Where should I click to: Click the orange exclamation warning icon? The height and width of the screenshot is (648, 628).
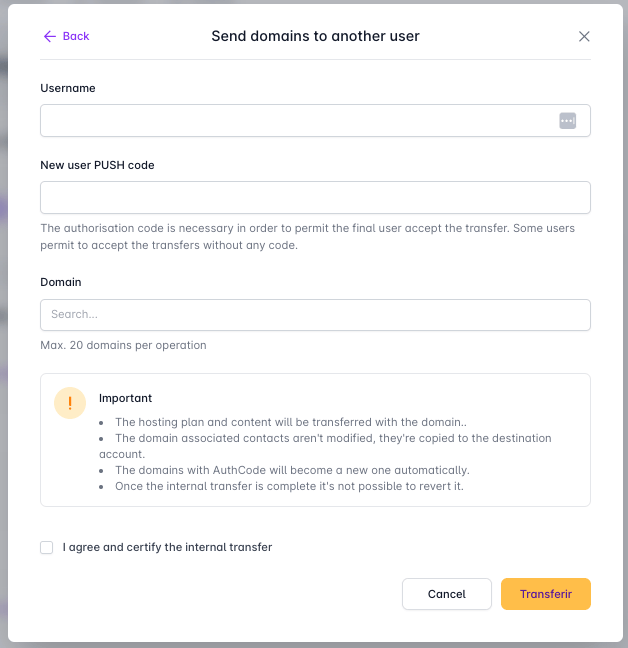[70, 403]
